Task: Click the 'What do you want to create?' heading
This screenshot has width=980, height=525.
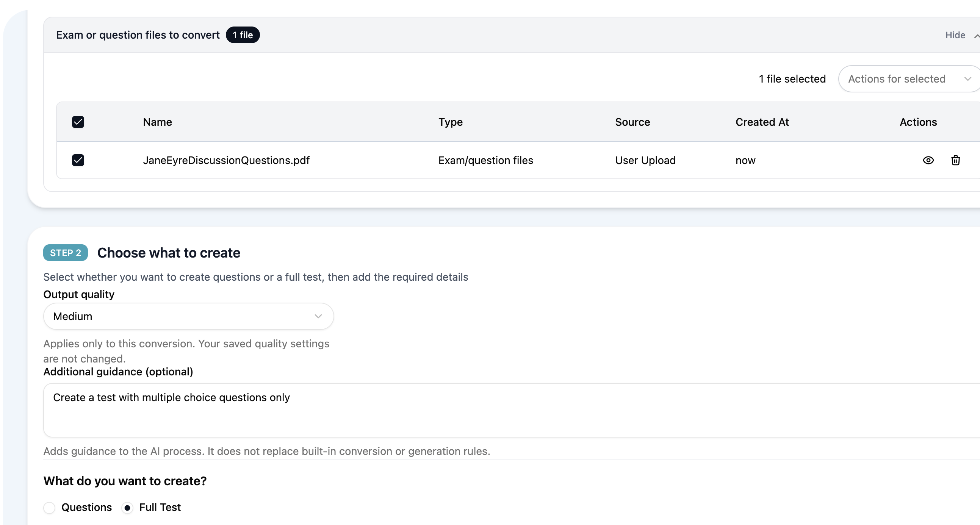Action: pyautogui.click(x=125, y=481)
